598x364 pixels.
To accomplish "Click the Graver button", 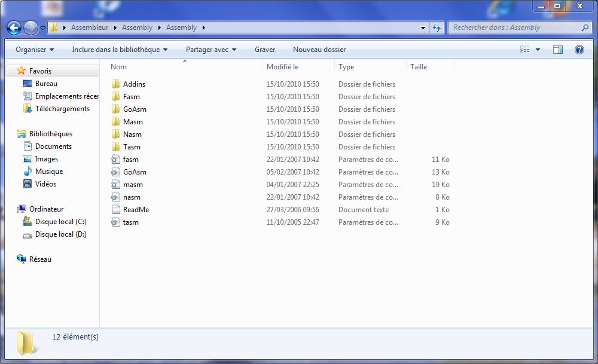I will (265, 50).
